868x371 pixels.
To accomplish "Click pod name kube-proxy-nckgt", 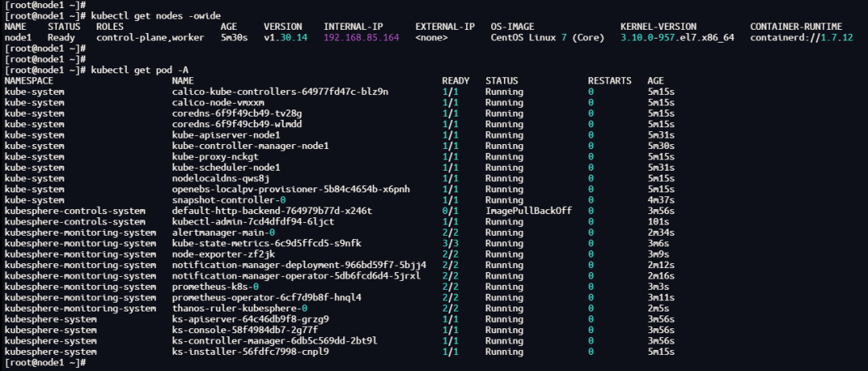I will 215,156.
